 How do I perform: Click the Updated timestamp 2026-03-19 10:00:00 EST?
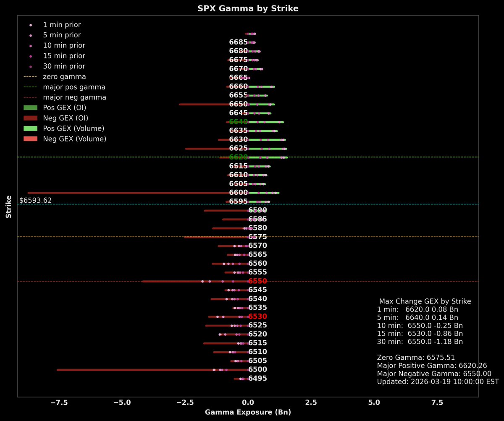[x=438, y=382]
